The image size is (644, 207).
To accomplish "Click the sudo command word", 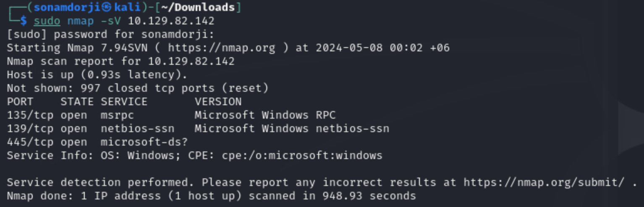I will (x=47, y=21).
